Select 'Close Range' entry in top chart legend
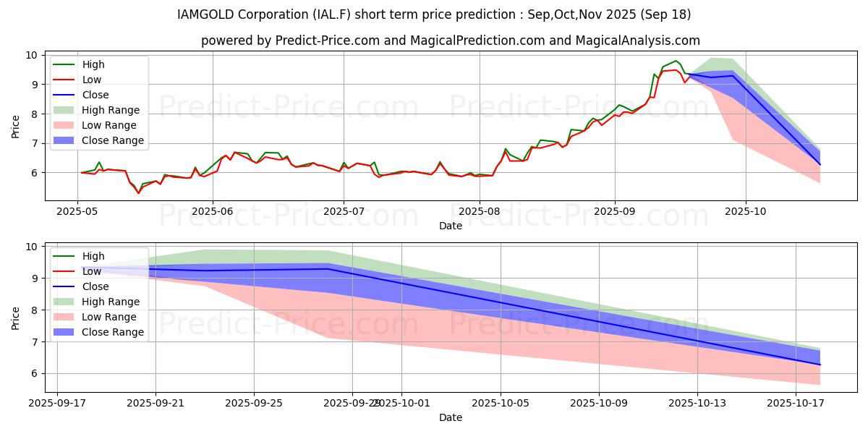 click(x=112, y=140)
